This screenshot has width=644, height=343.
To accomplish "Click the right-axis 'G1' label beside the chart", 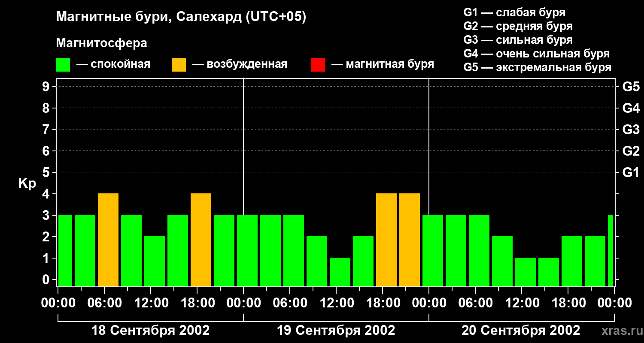I will click(631, 172).
